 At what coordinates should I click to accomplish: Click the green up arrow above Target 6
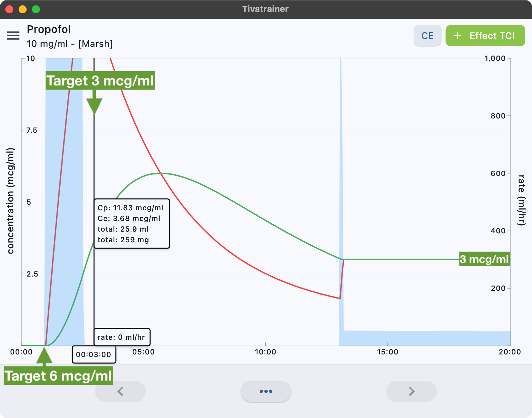[x=44, y=356]
